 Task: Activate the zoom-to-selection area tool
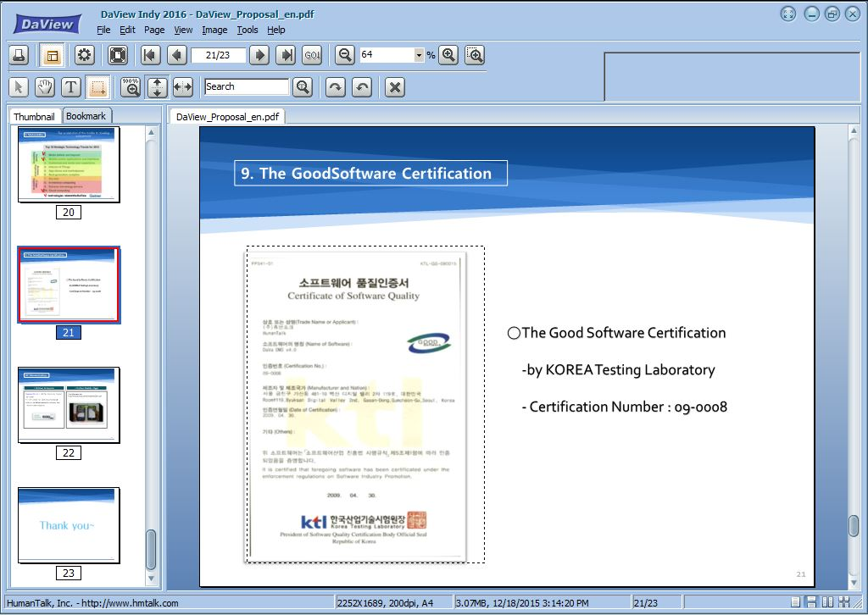tap(475, 55)
